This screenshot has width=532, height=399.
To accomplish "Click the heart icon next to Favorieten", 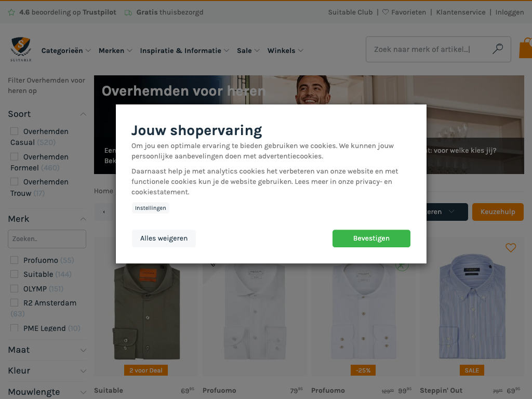I will point(385,12).
